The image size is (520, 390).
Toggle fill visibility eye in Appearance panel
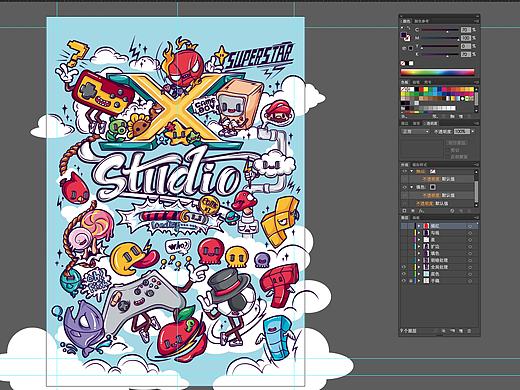[404, 187]
